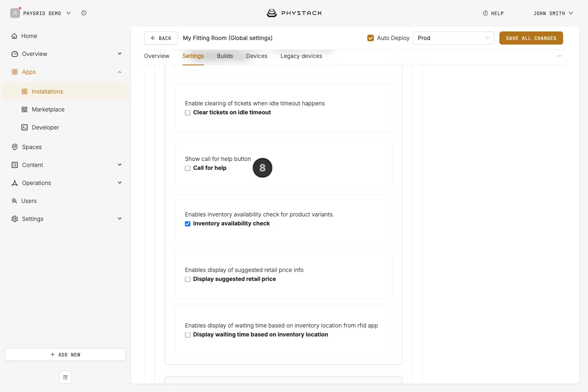Screen dimensions: 588x392
Task: Expand the Operations sidebar section
Action: (x=120, y=183)
